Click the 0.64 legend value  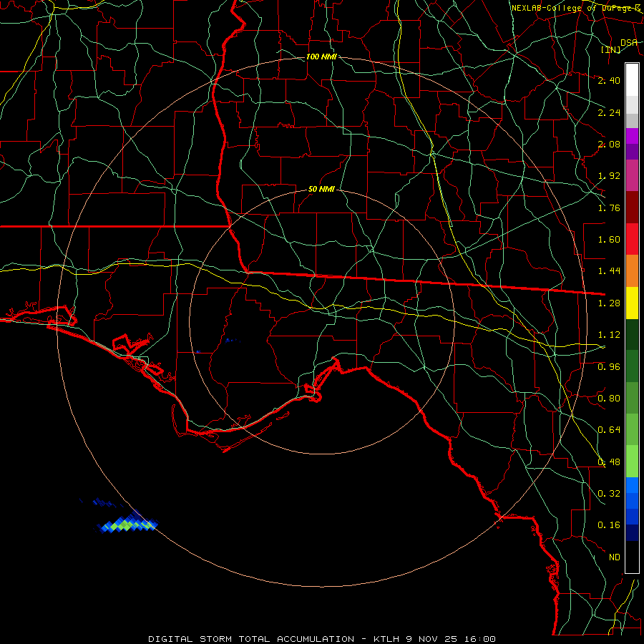click(x=609, y=430)
